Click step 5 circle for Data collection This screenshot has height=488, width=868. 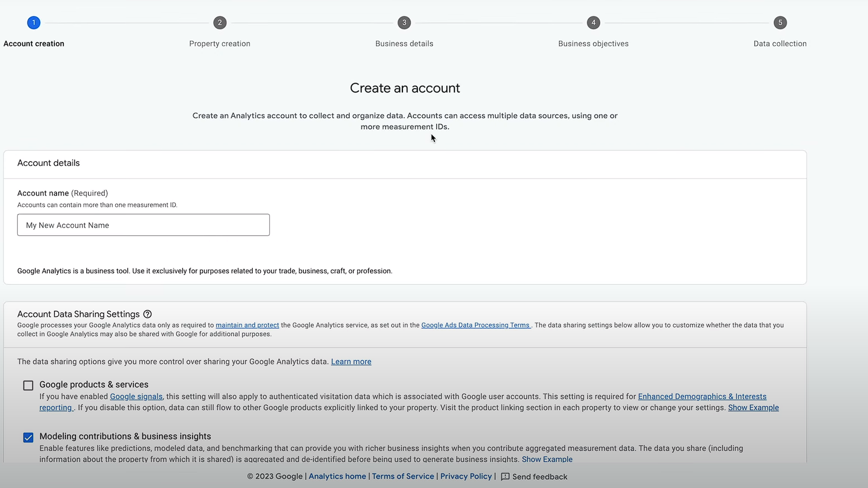point(780,23)
